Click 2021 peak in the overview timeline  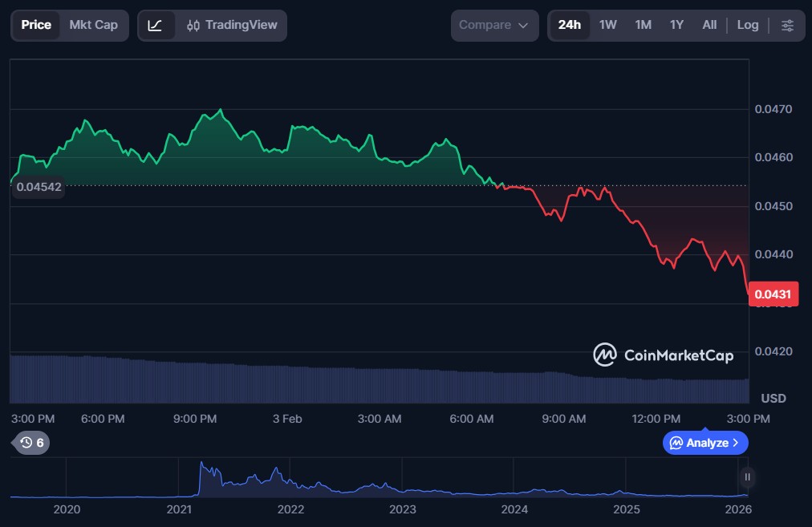click(201, 465)
